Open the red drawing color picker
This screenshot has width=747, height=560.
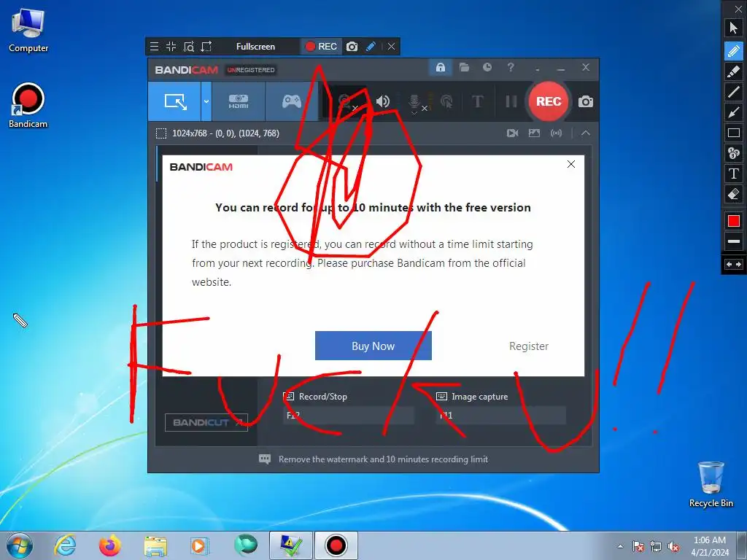click(x=734, y=221)
